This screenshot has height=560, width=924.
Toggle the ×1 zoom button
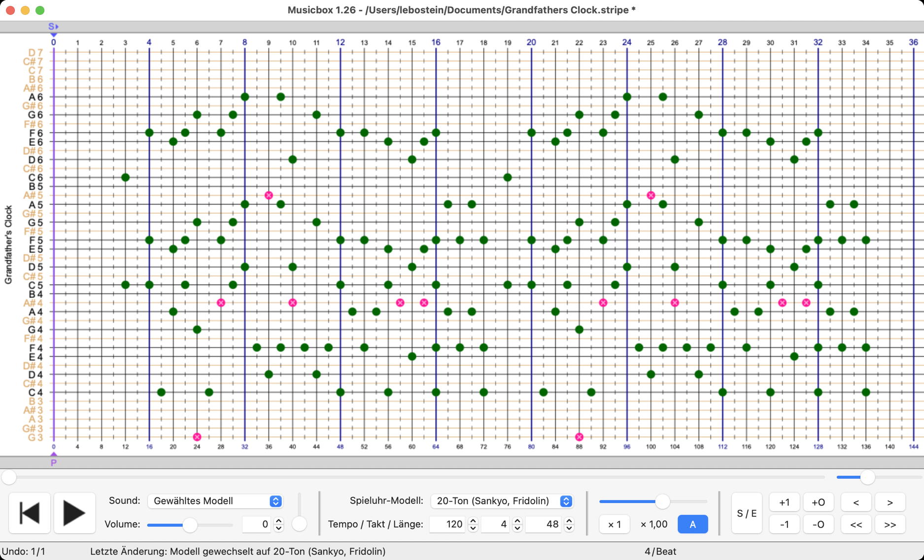click(x=614, y=525)
